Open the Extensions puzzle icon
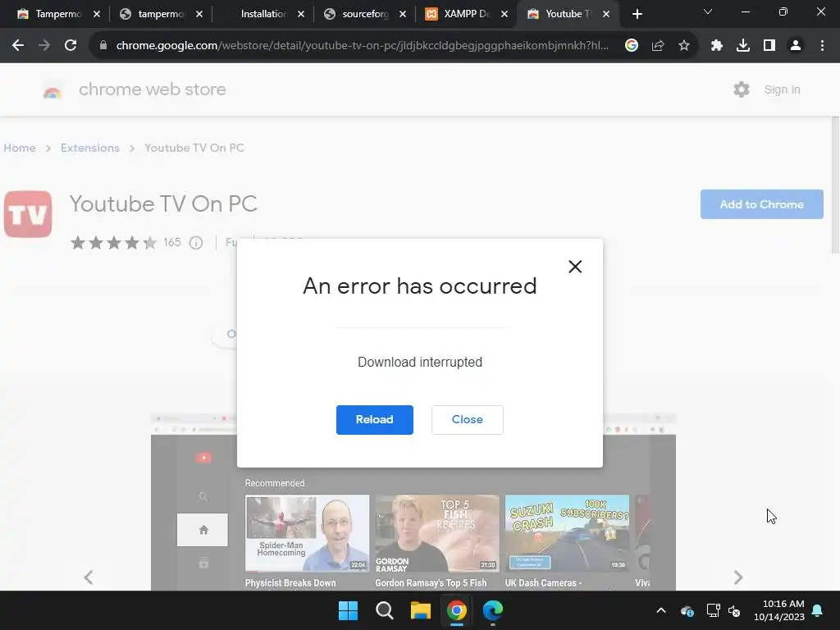 pos(717,46)
